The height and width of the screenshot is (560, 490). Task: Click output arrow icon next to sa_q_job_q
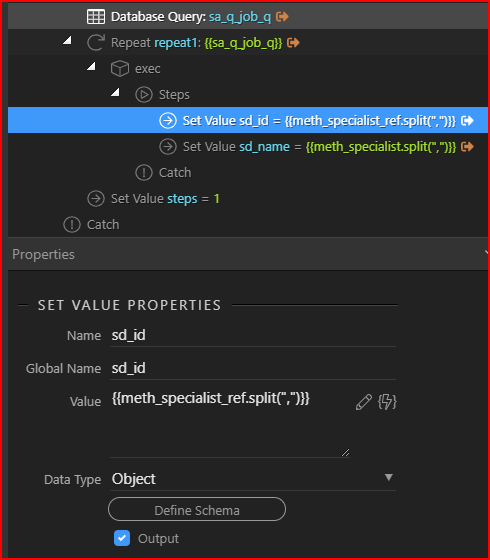(x=282, y=16)
